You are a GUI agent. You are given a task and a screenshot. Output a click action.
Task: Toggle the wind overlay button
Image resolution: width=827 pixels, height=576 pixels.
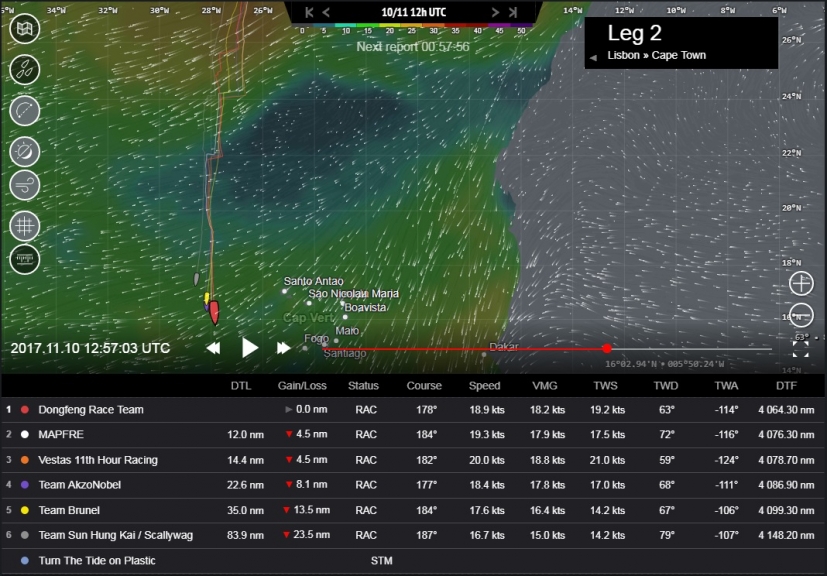point(25,186)
